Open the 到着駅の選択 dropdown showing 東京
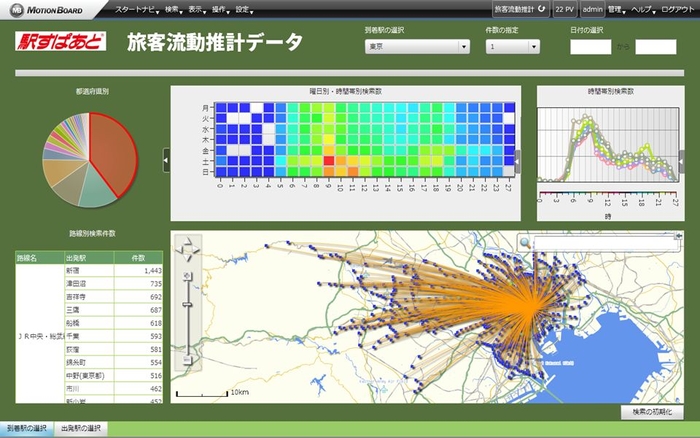The height and width of the screenshot is (438, 700). [417, 46]
